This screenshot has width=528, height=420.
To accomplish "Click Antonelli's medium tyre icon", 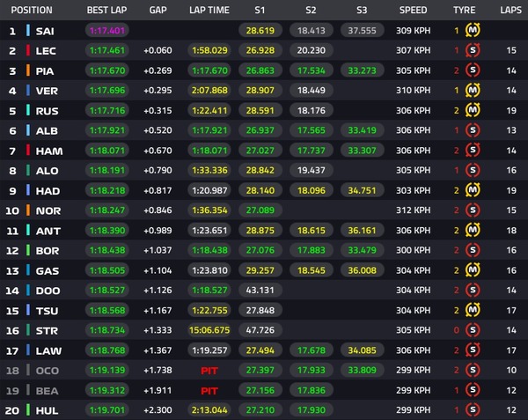I will (472, 231).
